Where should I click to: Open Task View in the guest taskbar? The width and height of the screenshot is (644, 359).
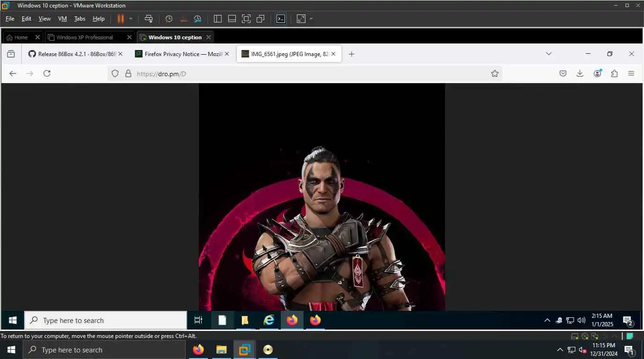tap(198, 320)
